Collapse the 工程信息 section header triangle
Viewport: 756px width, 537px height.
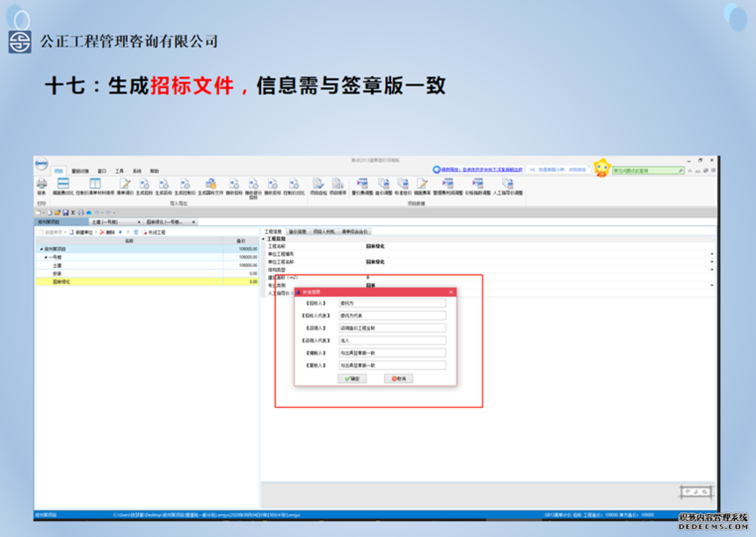click(263, 239)
